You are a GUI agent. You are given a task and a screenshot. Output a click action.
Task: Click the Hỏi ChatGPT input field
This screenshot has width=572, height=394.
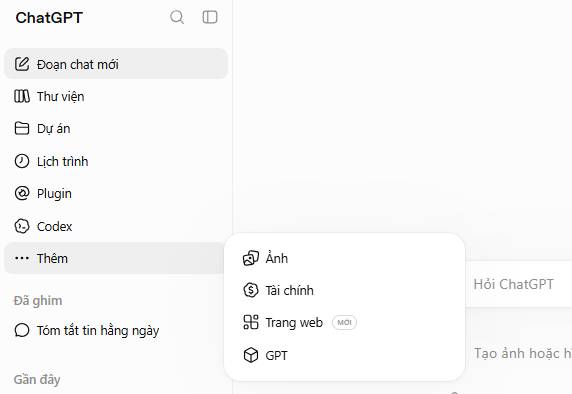519,284
